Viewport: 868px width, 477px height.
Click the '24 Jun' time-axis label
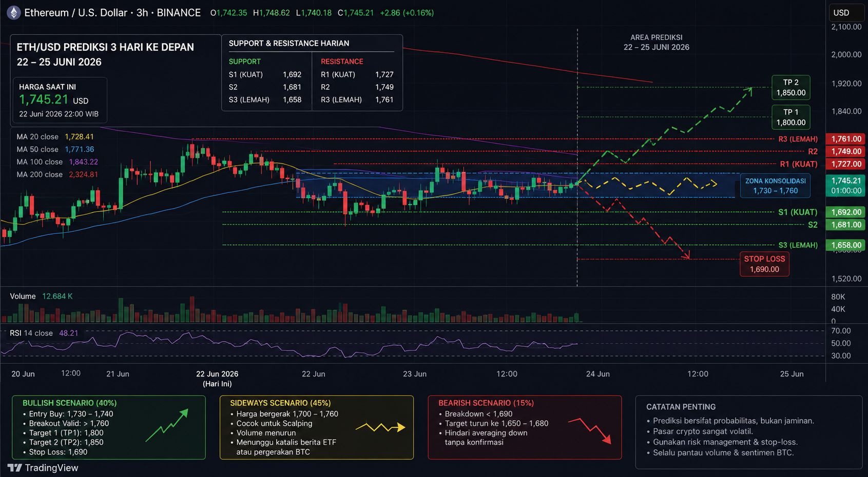(x=598, y=374)
